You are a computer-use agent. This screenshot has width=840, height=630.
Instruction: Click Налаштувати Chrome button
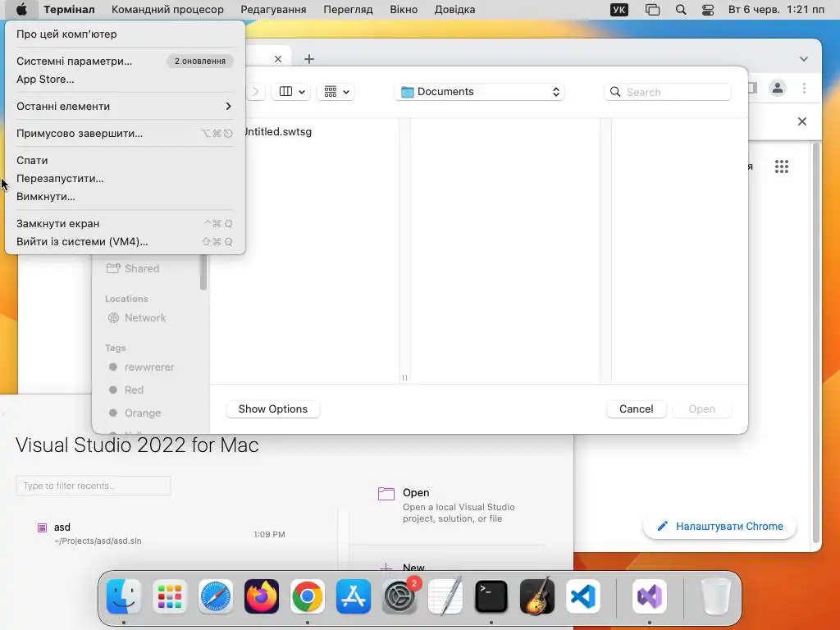pos(719,526)
